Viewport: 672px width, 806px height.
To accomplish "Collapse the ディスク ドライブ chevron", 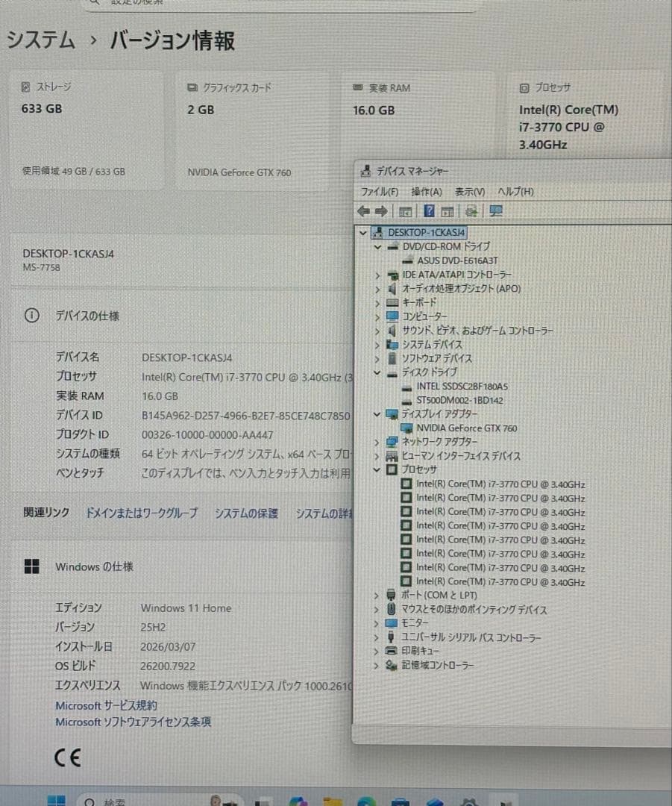I will pos(377,372).
